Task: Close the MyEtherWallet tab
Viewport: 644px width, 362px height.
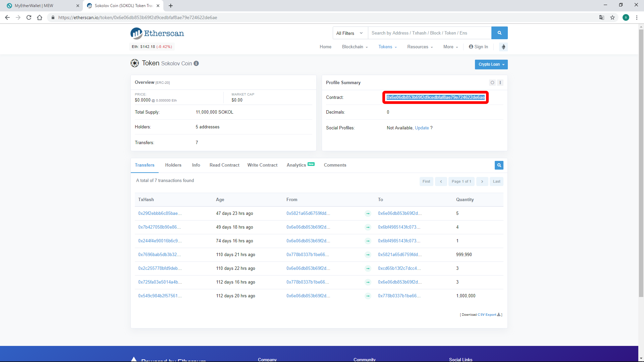Action: click(78, 6)
